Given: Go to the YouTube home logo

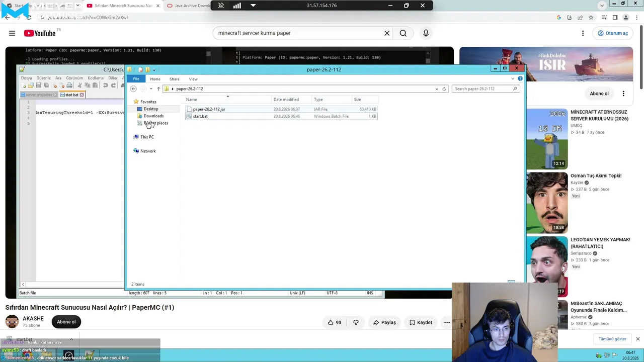Looking at the screenshot, I should [x=40, y=33].
